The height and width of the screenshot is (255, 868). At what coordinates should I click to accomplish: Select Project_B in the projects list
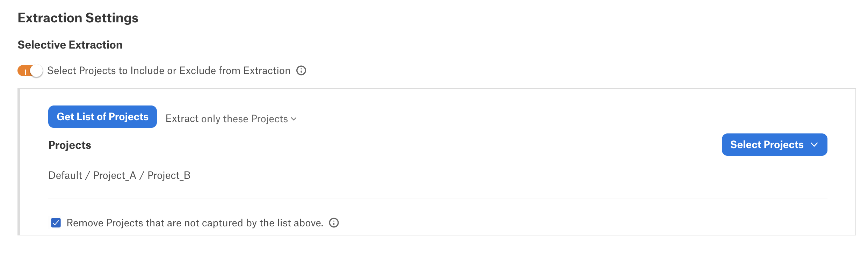point(169,175)
